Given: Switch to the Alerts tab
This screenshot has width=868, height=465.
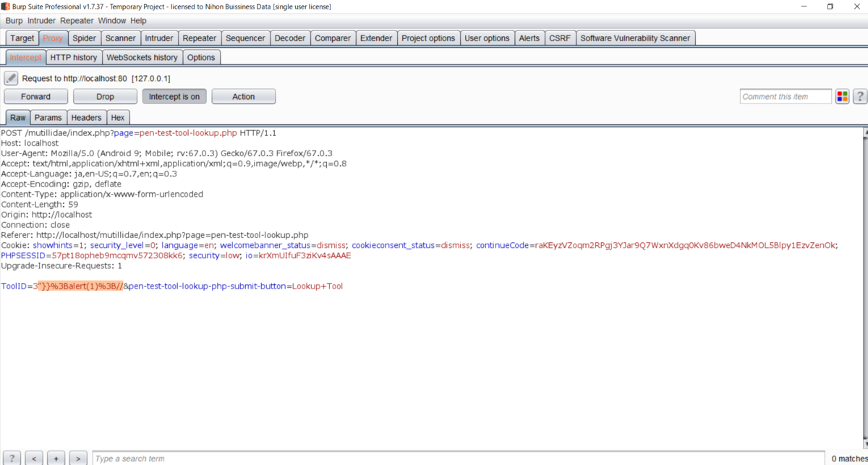Looking at the screenshot, I should tap(529, 38).
